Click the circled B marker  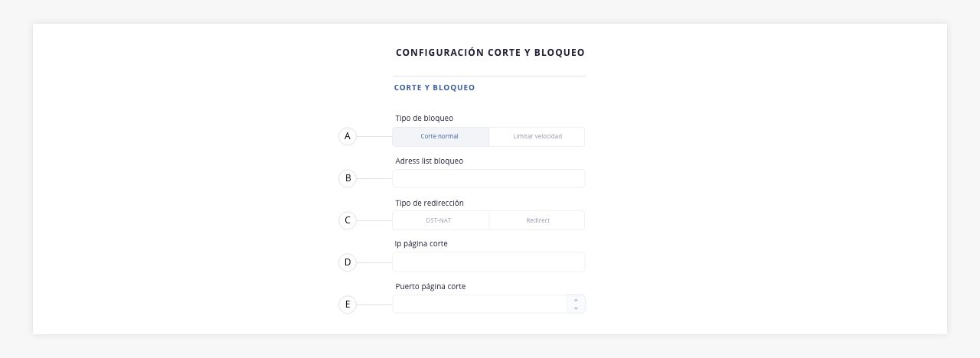[x=348, y=178]
